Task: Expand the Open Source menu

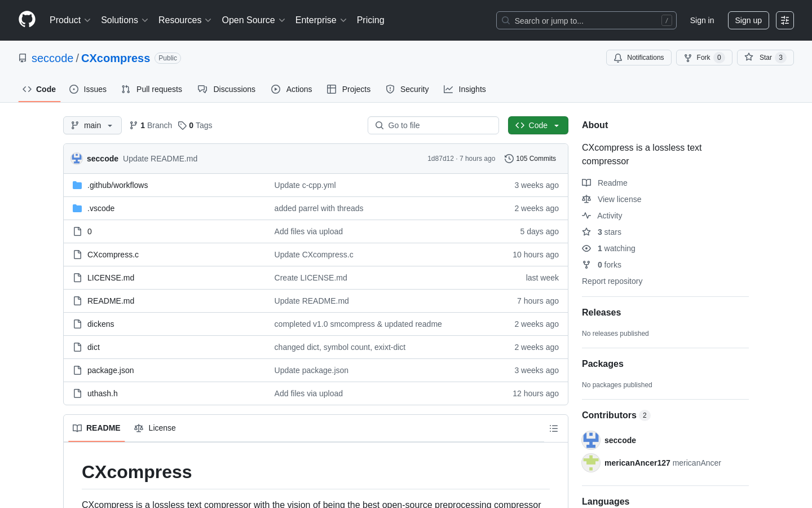Action: (x=254, y=20)
